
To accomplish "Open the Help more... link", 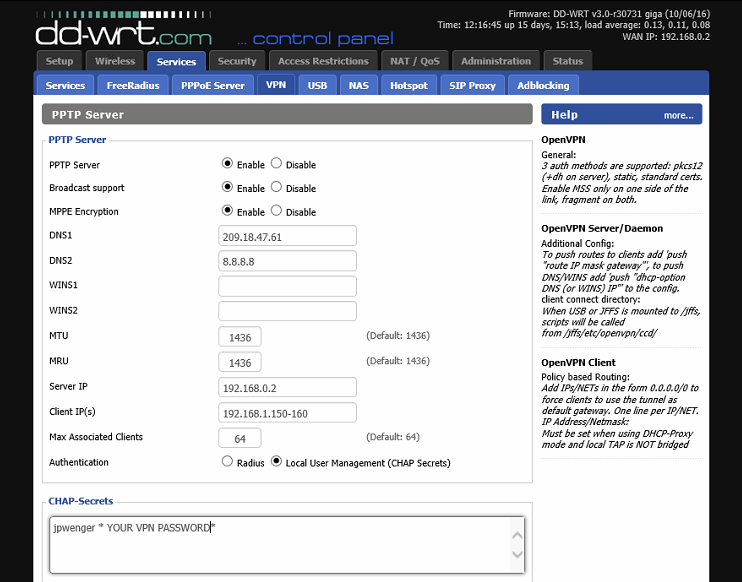I will pyautogui.click(x=678, y=115).
